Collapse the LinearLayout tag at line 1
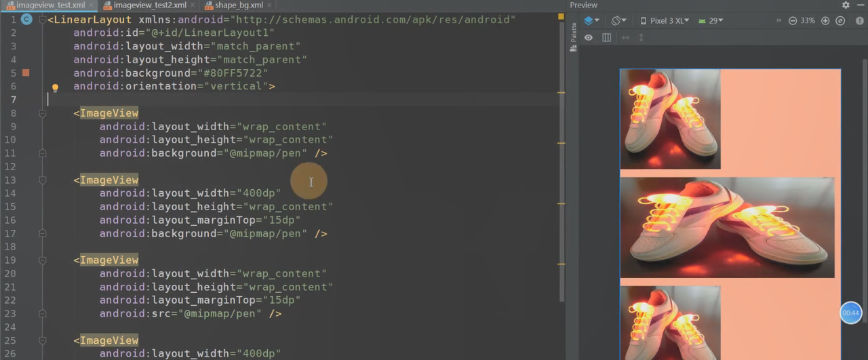Image resolution: width=868 pixels, height=360 pixels. pyautogui.click(x=42, y=20)
